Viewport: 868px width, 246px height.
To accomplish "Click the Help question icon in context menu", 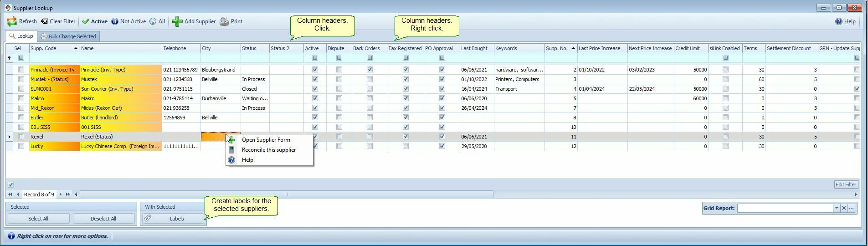I will point(231,160).
